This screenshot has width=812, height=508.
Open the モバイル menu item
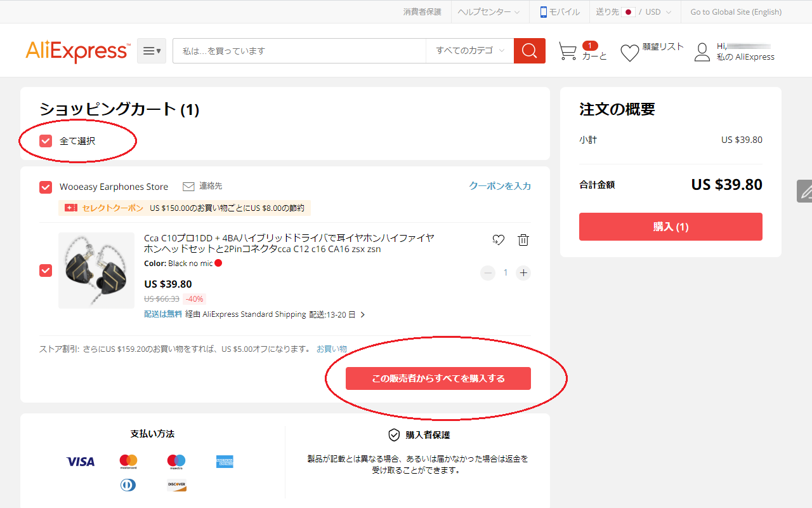click(560, 12)
